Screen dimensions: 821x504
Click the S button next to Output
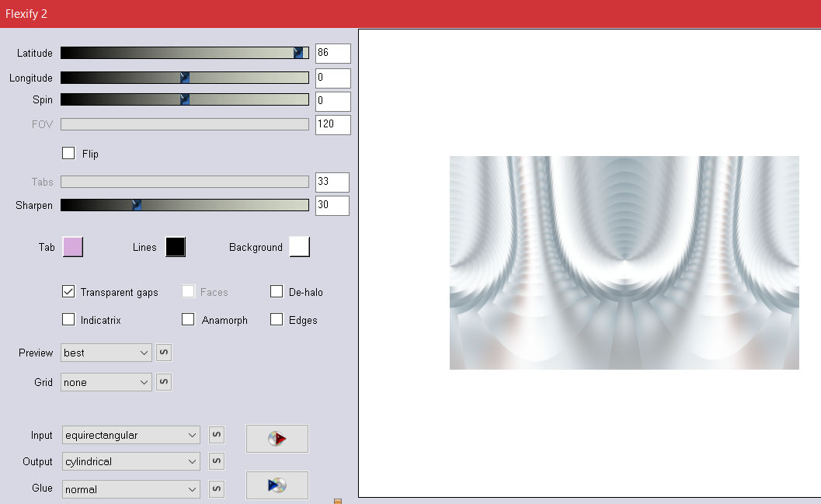[217, 461]
